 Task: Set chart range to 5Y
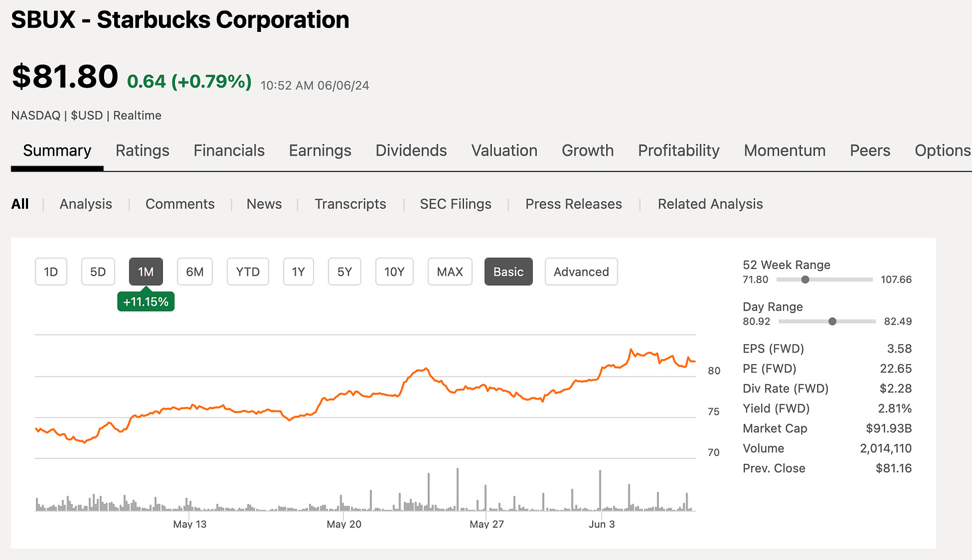tap(344, 272)
